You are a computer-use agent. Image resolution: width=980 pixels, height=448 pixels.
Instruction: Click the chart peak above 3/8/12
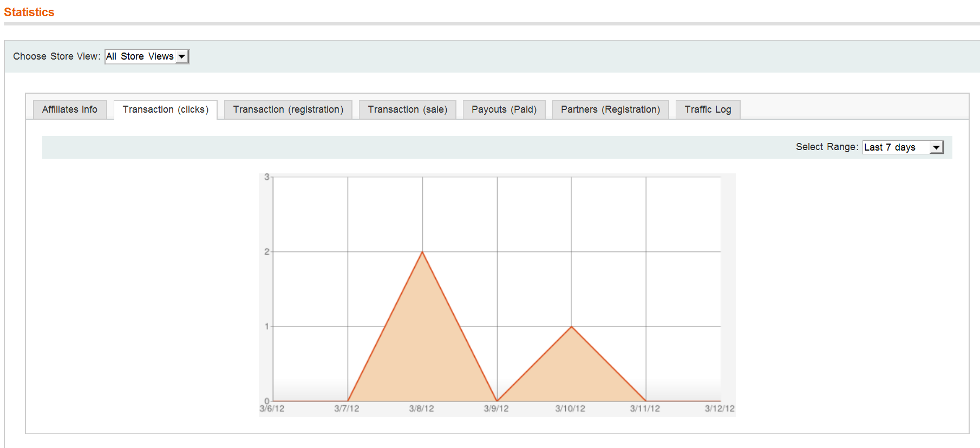(422, 252)
